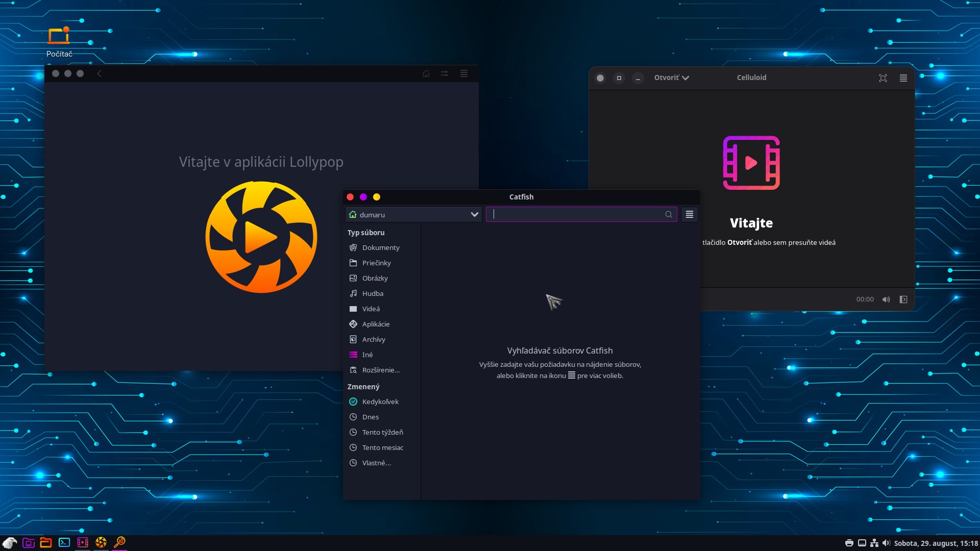Switch to Catfish via taskbar icon
The height and width of the screenshot is (551, 980).
(119, 542)
